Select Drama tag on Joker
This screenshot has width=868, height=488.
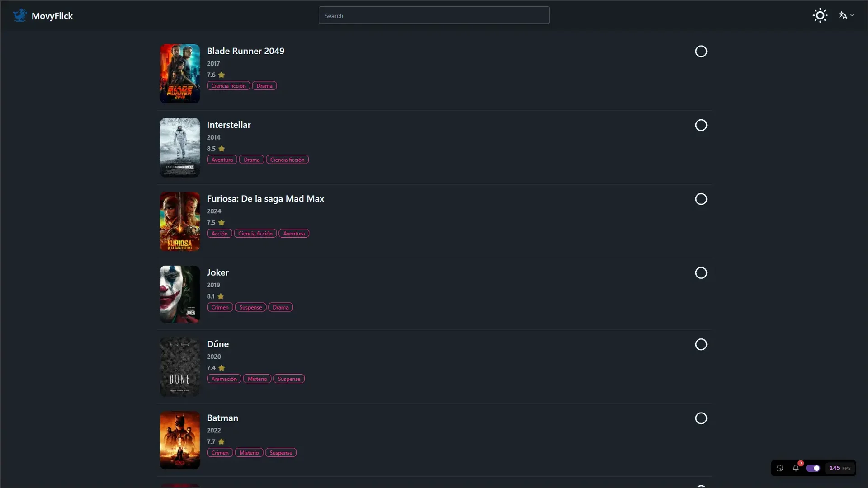click(280, 307)
